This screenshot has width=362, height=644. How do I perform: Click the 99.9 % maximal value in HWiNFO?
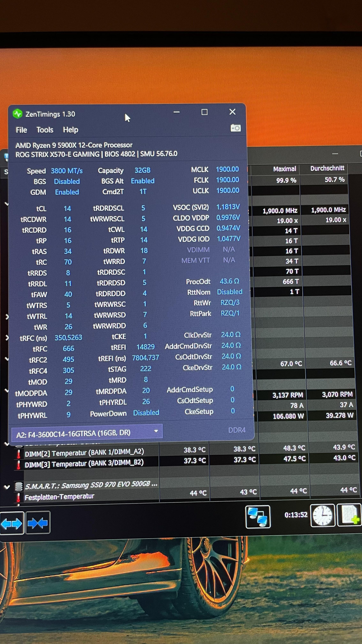(286, 180)
